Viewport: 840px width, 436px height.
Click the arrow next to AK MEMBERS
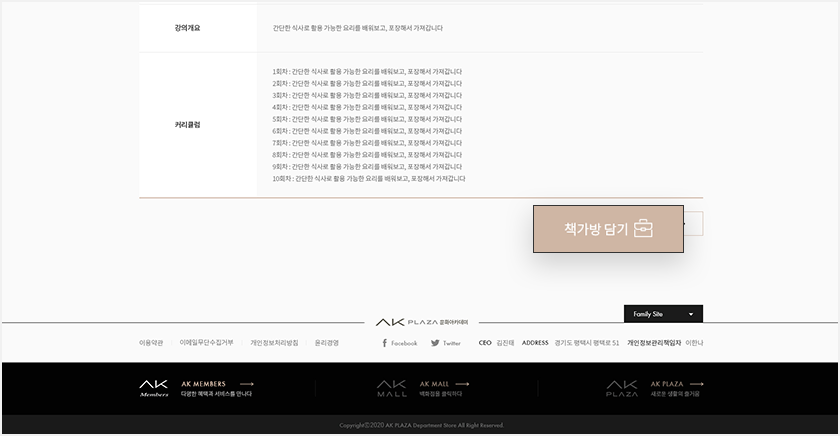[x=246, y=384]
